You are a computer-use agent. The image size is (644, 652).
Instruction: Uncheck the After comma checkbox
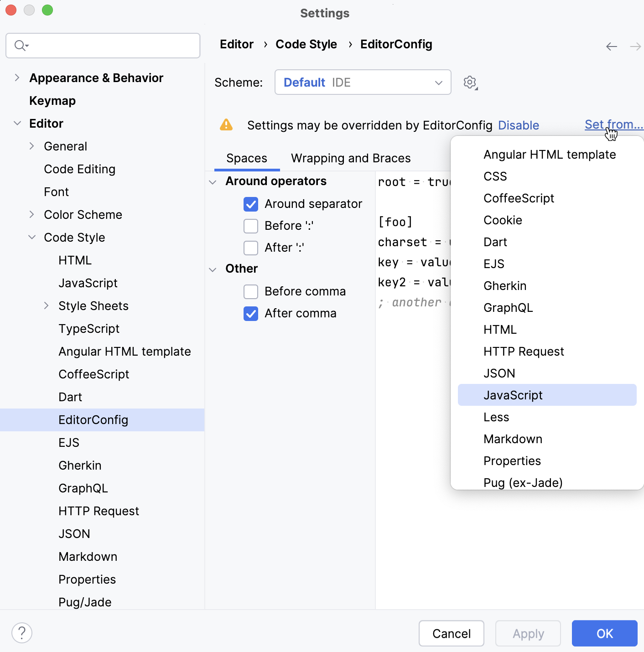(251, 313)
